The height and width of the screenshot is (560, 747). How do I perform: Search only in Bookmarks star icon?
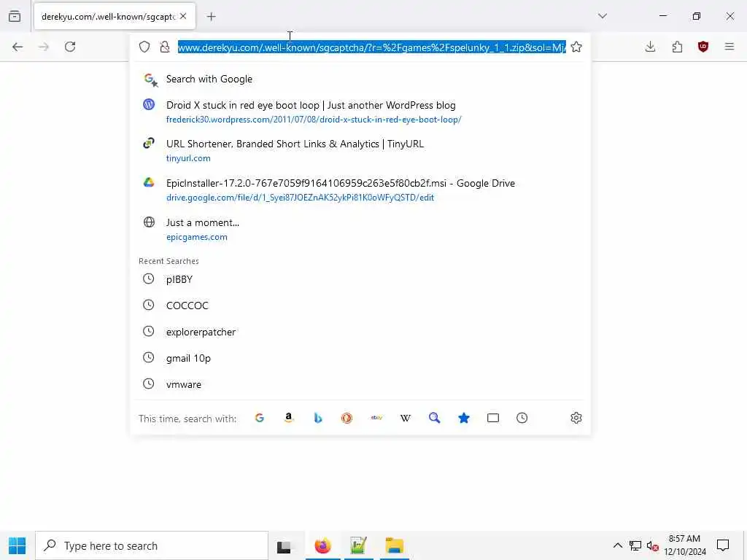point(463,418)
